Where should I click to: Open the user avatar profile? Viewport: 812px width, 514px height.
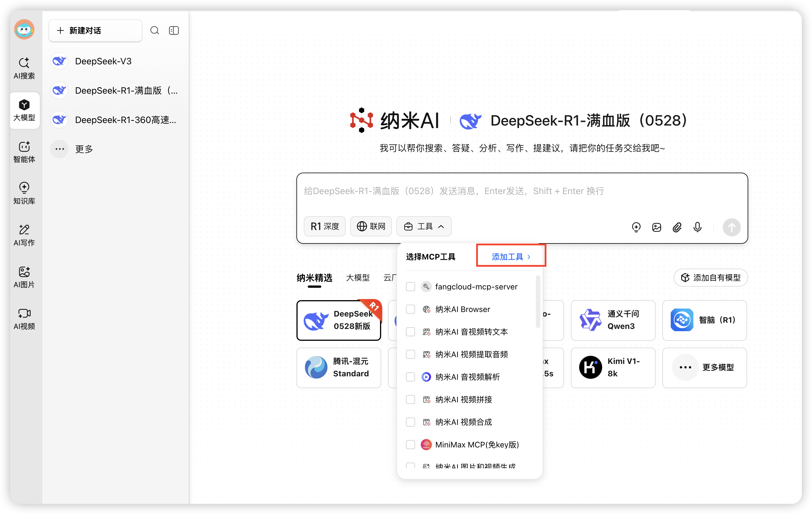click(x=24, y=30)
